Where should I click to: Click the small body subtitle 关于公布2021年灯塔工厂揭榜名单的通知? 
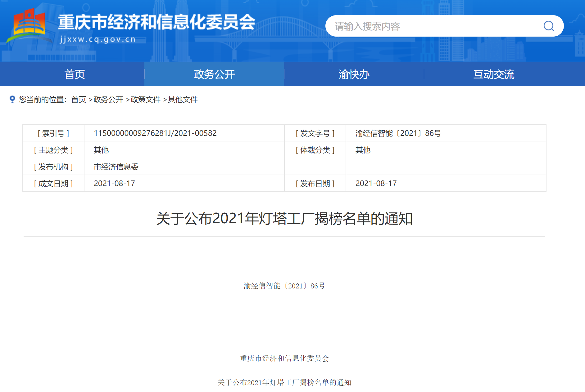point(284,382)
